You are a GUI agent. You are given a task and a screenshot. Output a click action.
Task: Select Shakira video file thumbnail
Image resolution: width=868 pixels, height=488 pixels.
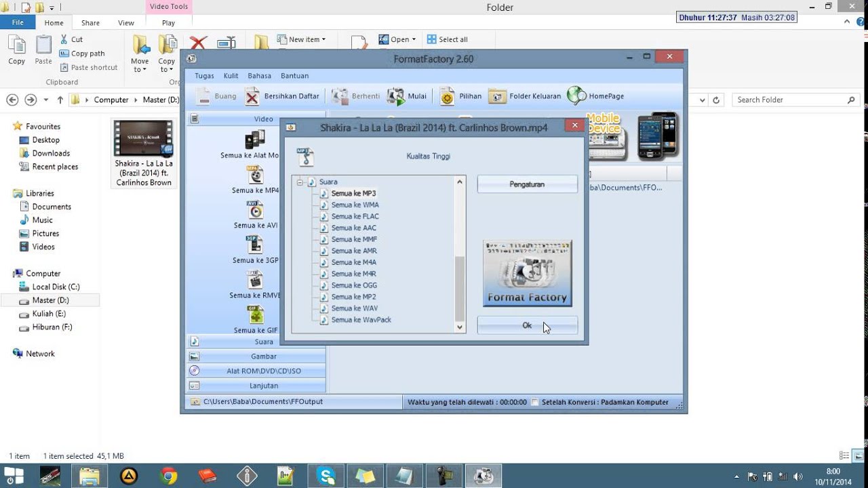[x=143, y=139]
